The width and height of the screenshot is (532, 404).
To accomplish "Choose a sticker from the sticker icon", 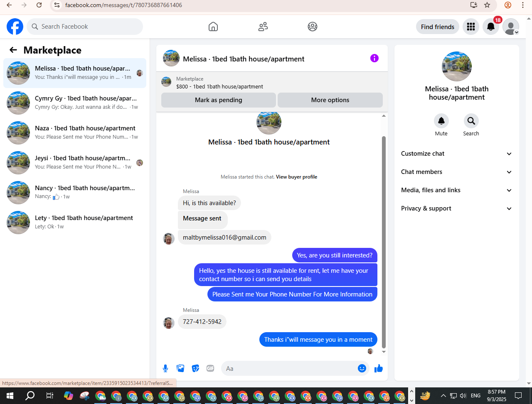I will click(x=195, y=368).
